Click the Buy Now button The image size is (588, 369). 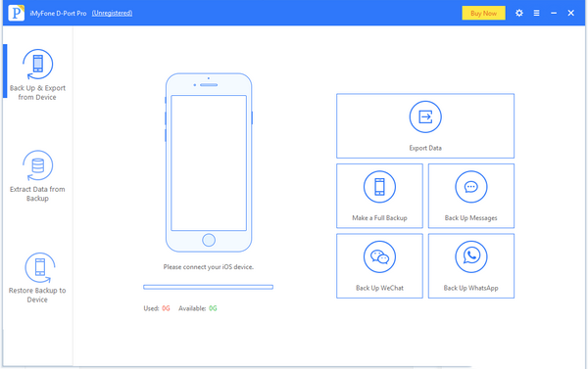(x=483, y=13)
